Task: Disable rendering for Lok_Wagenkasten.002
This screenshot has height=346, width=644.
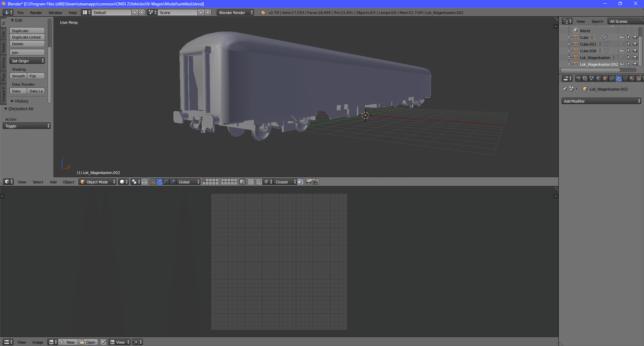Action: (x=635, y=64)
